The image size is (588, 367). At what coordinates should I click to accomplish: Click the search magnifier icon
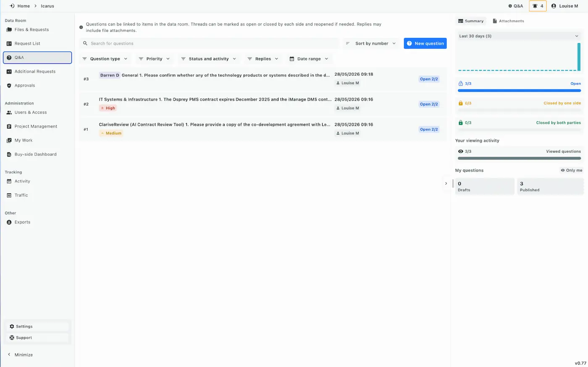tap(85, 43)
